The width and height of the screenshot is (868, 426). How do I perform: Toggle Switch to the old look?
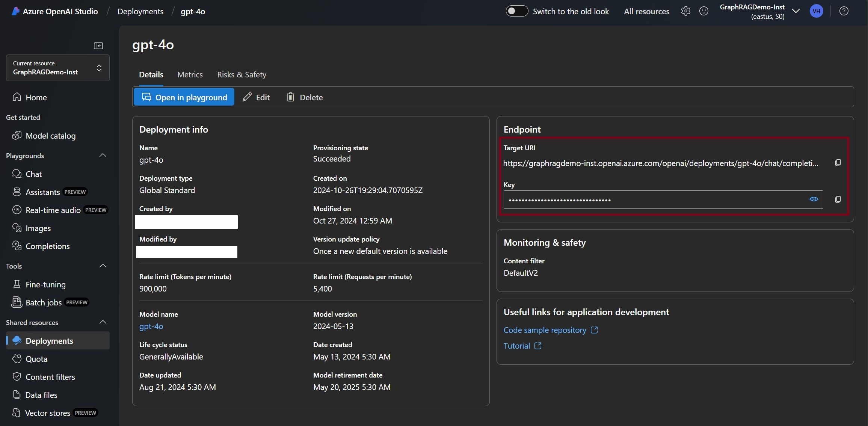(517, 11)
